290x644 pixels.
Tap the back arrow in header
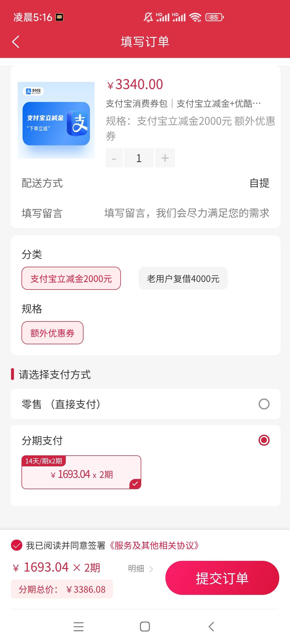click(x=16, y=42)
